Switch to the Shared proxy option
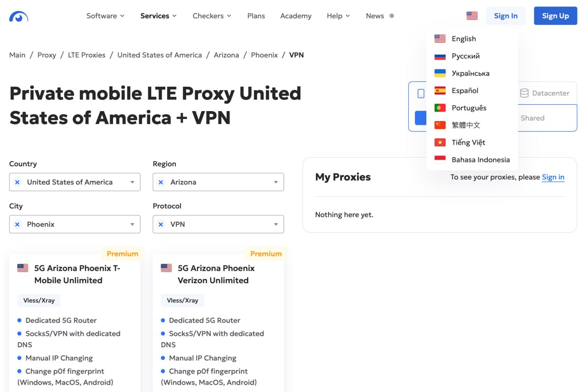Viewport: 588px width, 392px height. tap(532, 118)
